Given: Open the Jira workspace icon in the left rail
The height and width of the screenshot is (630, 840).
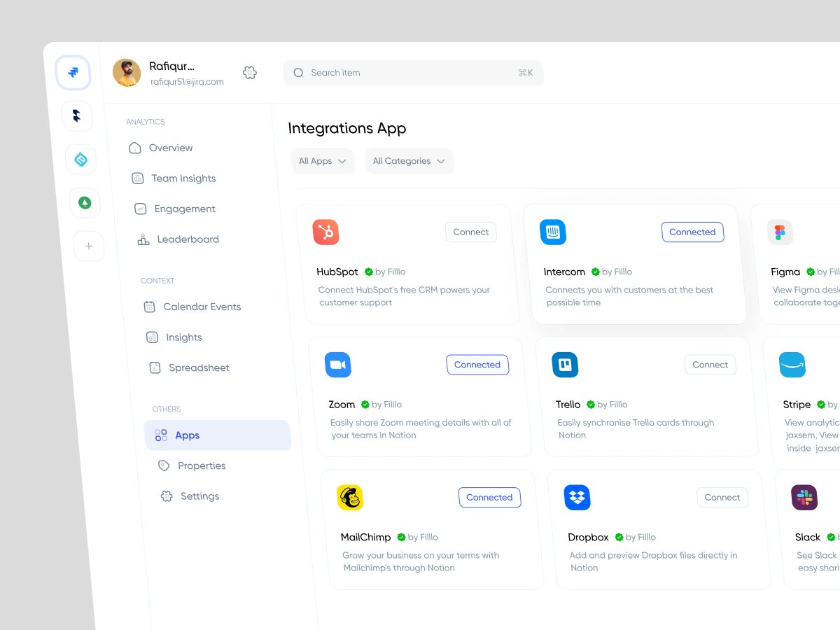Looking at the screenshot, I should coord(73,73).
